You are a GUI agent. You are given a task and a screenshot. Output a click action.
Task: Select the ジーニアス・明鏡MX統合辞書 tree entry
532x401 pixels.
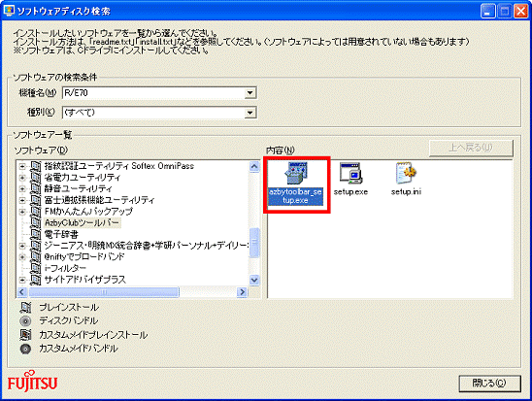click(x=146, y=246)
